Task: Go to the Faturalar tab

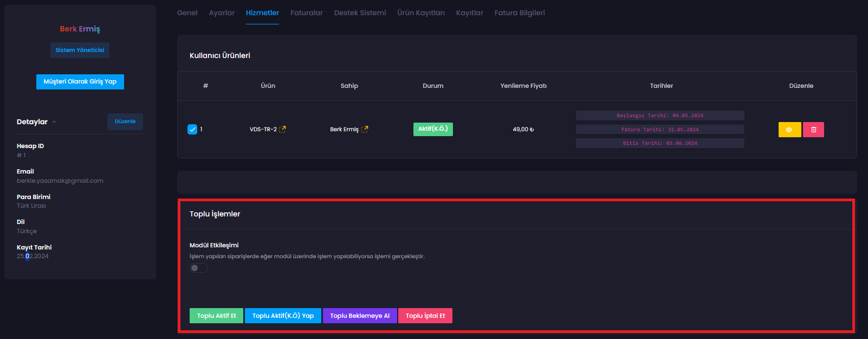Action: pos(307,13)
